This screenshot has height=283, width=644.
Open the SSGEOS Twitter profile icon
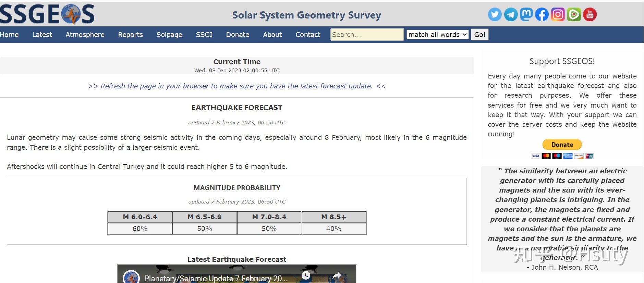495,14
